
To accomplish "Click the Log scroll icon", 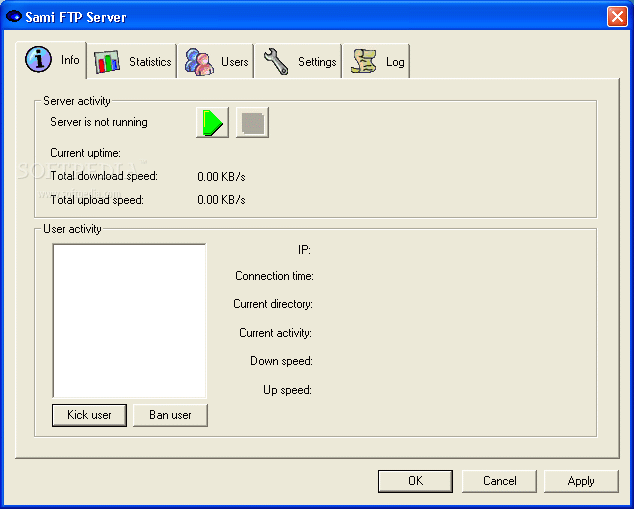I will (x=363, y=61).
